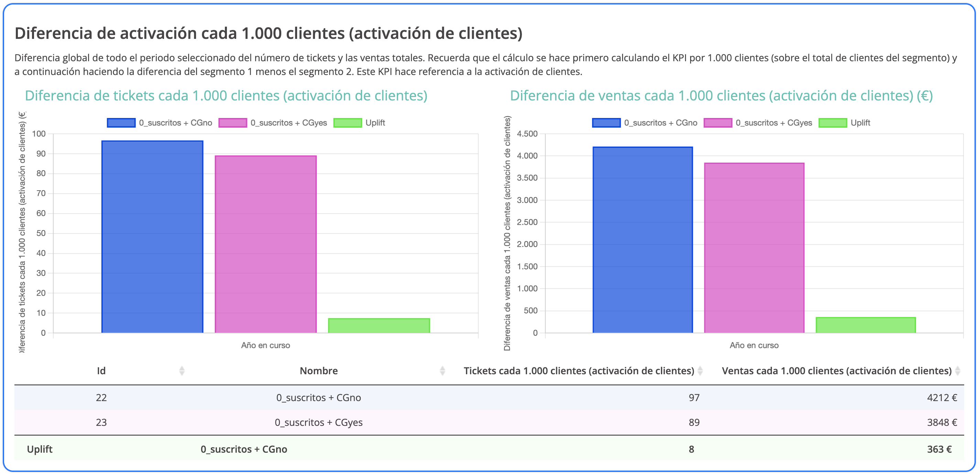Sort table by Nombre column arrows
This screenshot has height=474, width=980.
(x=442, y=371)
